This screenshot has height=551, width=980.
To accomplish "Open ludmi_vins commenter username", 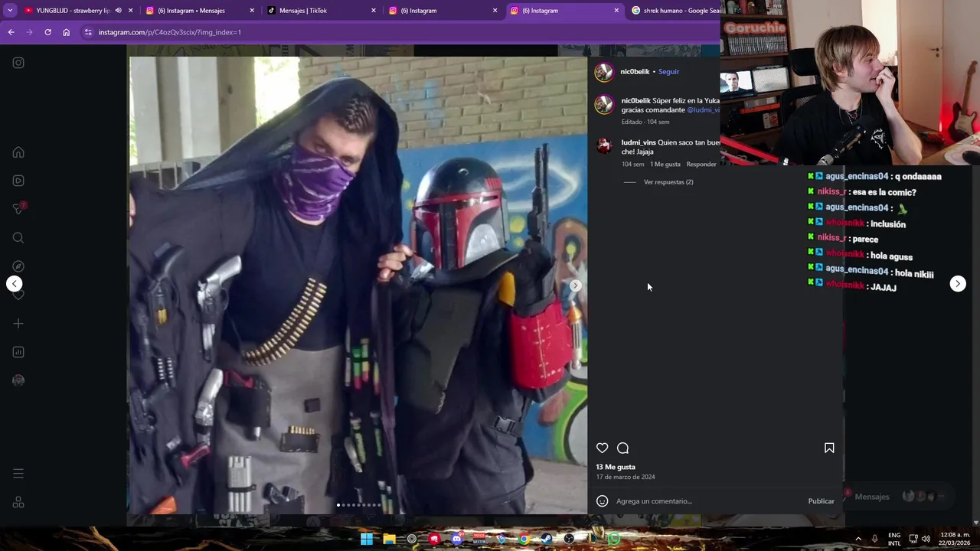I will 638,143.
